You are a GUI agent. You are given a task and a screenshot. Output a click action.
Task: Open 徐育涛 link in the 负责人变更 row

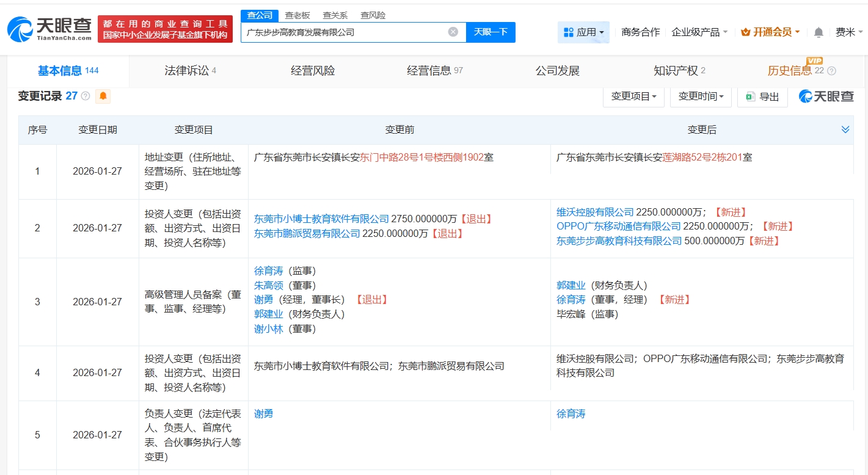point(571,413)
